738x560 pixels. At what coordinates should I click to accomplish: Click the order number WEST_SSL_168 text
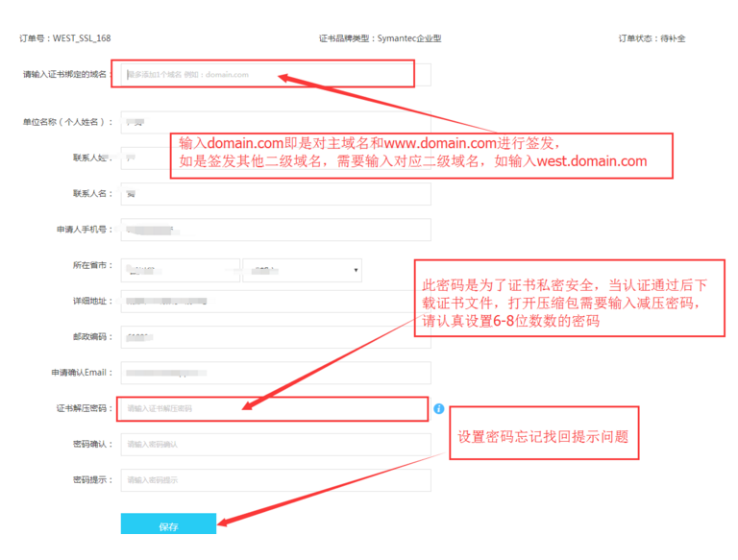[65, 38]
